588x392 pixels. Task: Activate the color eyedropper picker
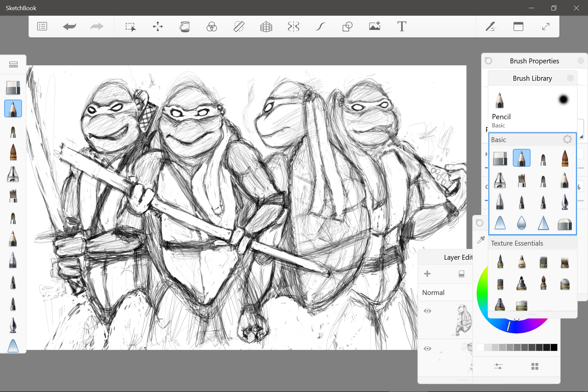481,240
